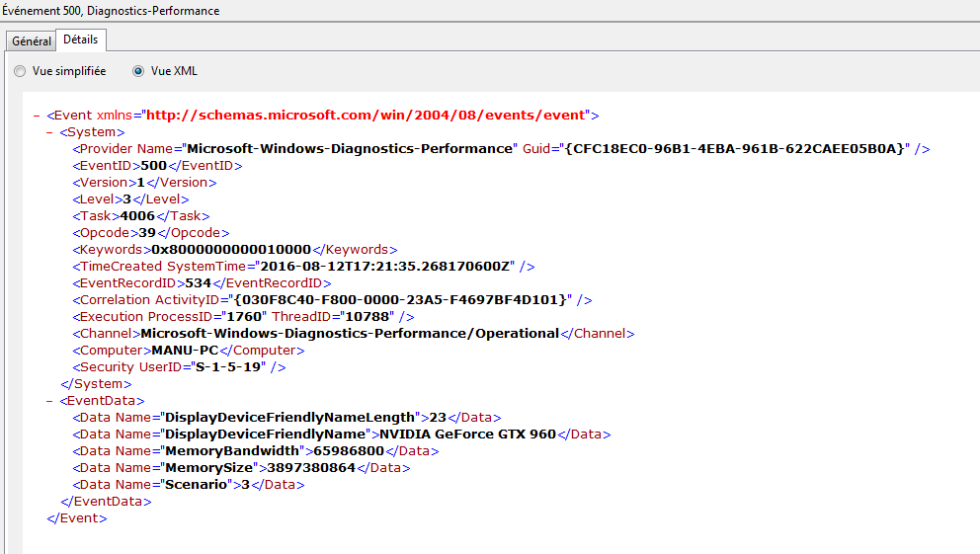Click the closing Event tag

click(77, 518)
